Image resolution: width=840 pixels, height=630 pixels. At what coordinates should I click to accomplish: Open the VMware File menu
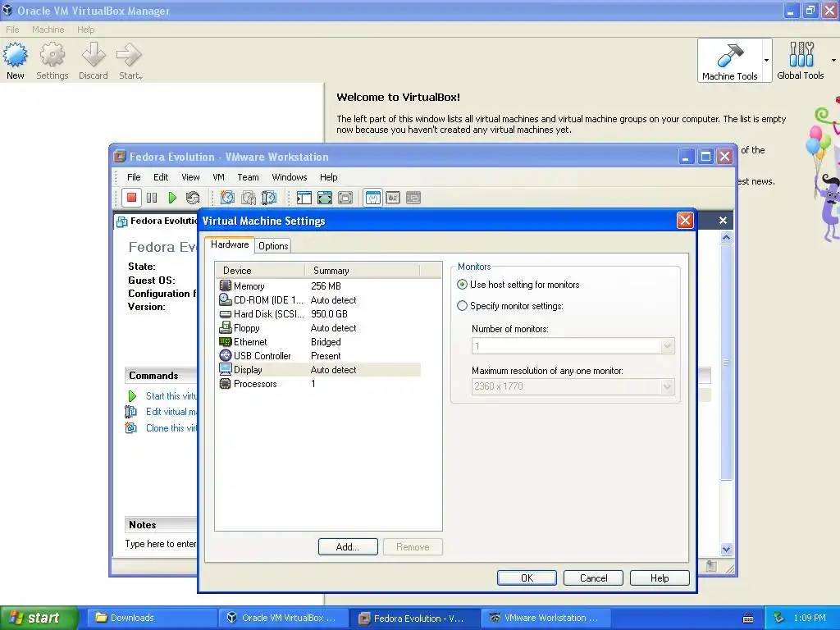134,177
